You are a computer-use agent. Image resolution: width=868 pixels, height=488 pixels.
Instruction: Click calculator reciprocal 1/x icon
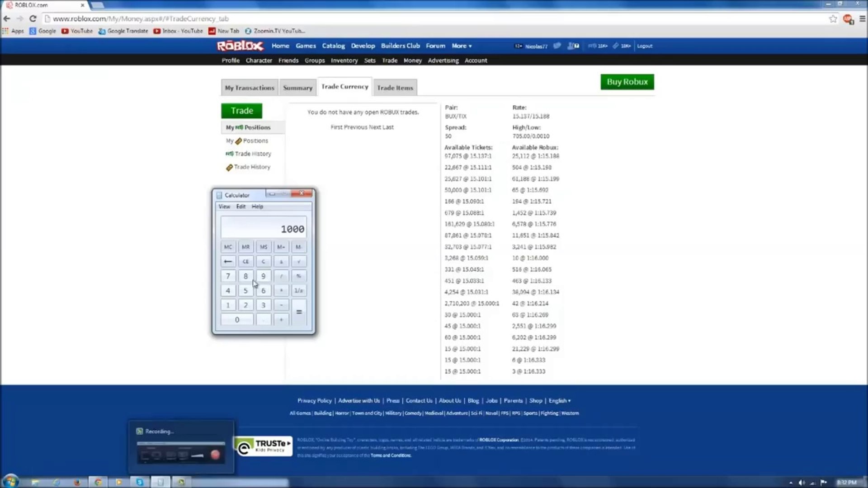coord(298,291)
